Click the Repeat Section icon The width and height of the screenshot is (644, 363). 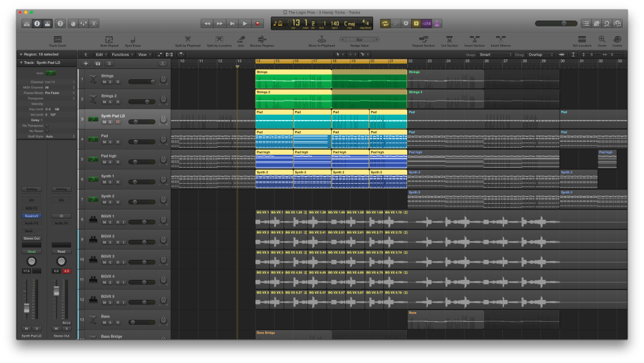click(423, 39)
